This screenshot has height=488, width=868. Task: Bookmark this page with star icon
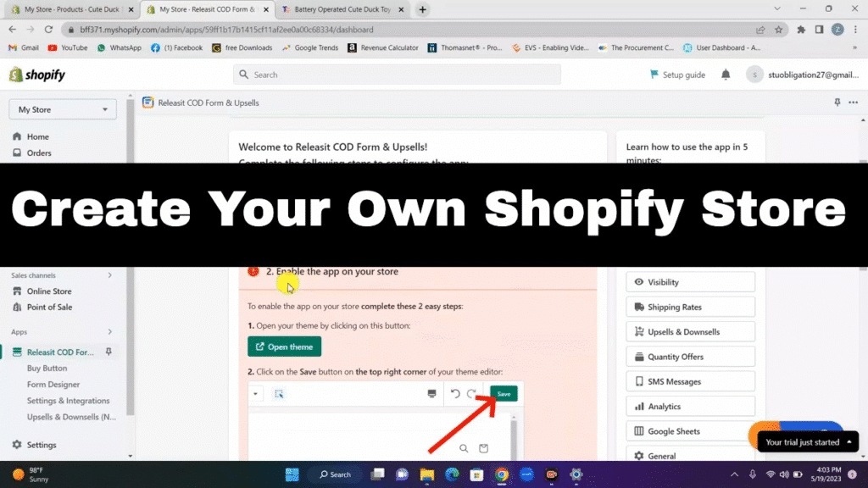pyautogui.click(x=778, y=30)
